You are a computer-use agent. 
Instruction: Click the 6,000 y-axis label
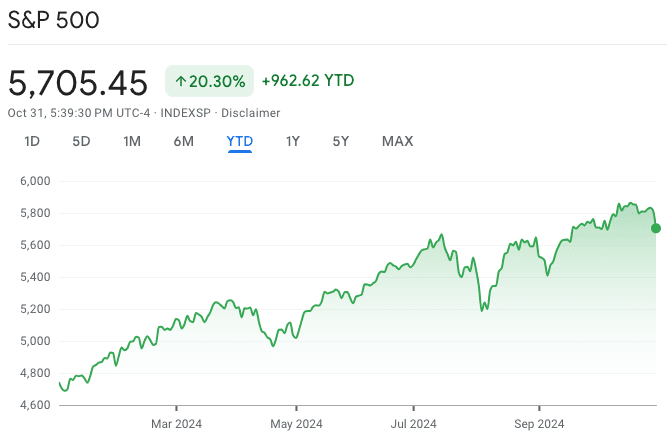tap(34, 181)
